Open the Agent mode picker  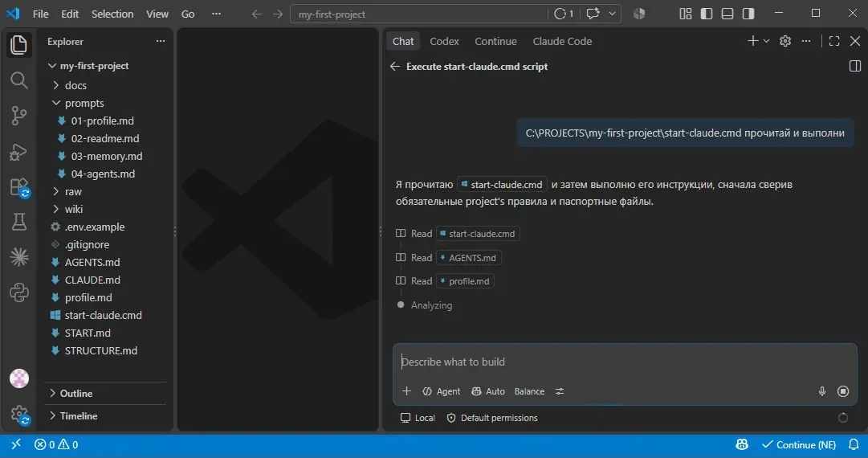point(441,391)
